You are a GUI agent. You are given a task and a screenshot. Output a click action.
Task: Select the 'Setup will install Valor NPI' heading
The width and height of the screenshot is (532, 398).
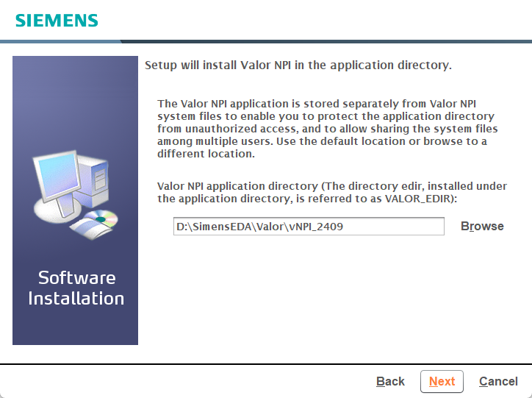(x=298, y=65)
